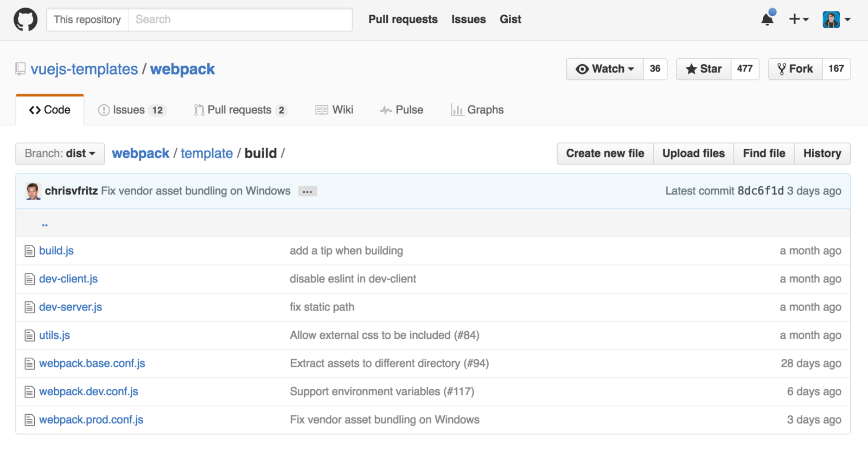
Task: Open the user avatar menu
Action: 837,20
